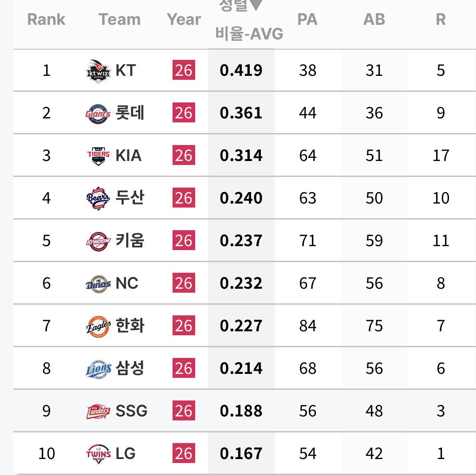Click the NC Dinos team logo
476x475 pixels.
[98, 284]
